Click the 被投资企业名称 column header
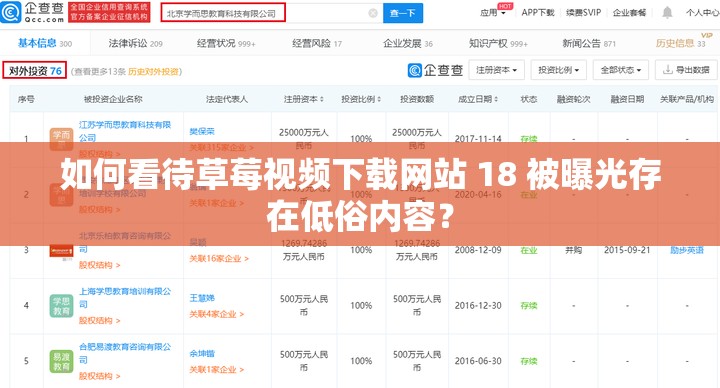This screenshot has width=720, height=388. tap(113, 99)
